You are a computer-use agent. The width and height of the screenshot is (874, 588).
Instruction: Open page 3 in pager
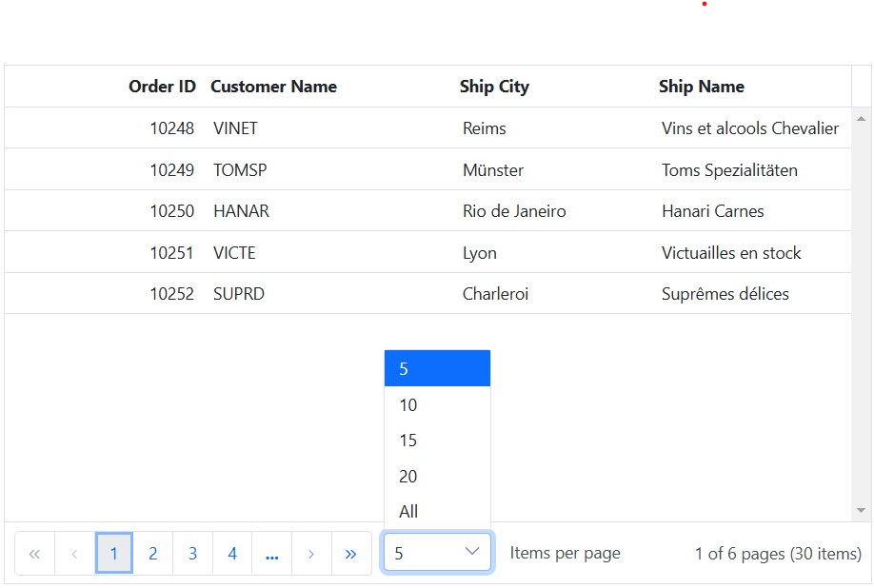coord(193,554)
